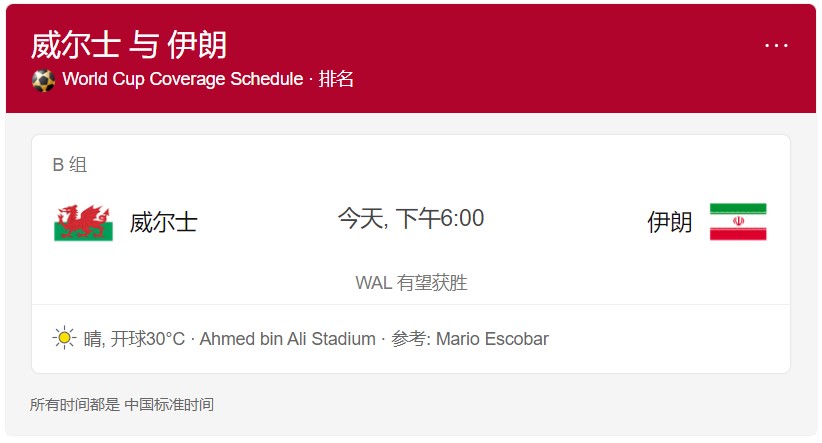Click the 中国标准时间 timezone note

(169, 405)
